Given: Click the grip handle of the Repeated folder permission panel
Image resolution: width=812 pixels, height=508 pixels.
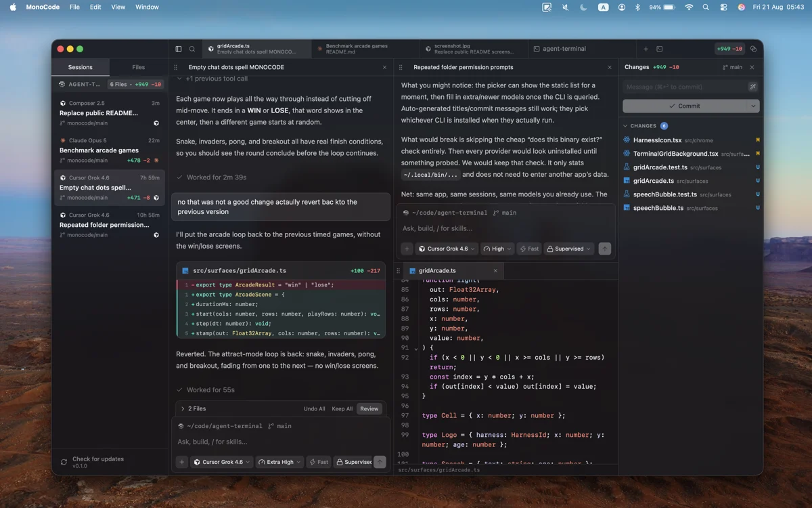Looking at the screenshot, I should 401,68.
